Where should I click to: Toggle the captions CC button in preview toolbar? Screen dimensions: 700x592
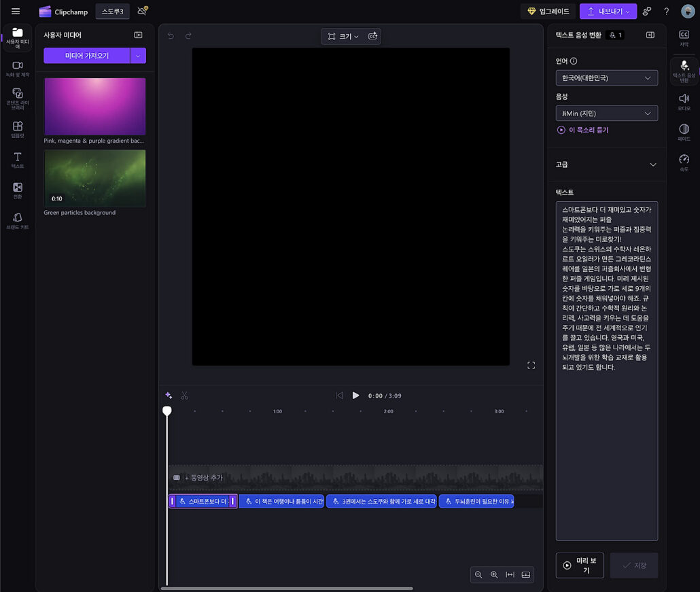click(x=372, y=37)
